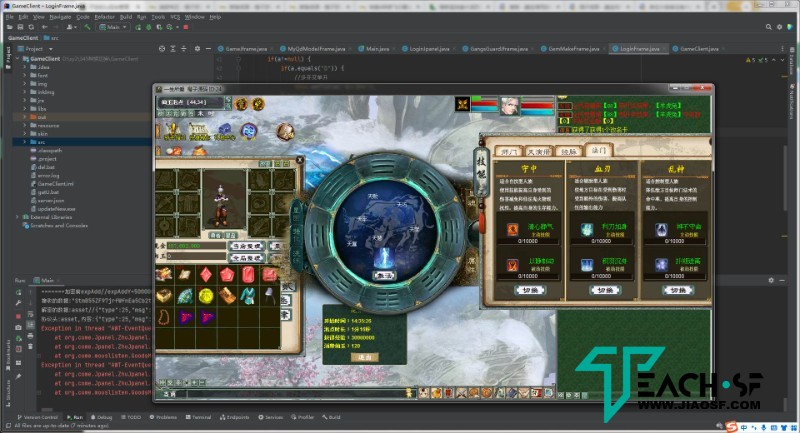Screen dimensions: 800x433
Task: Click the red Stop icon in the toolbar
Action: coord(186,27)
